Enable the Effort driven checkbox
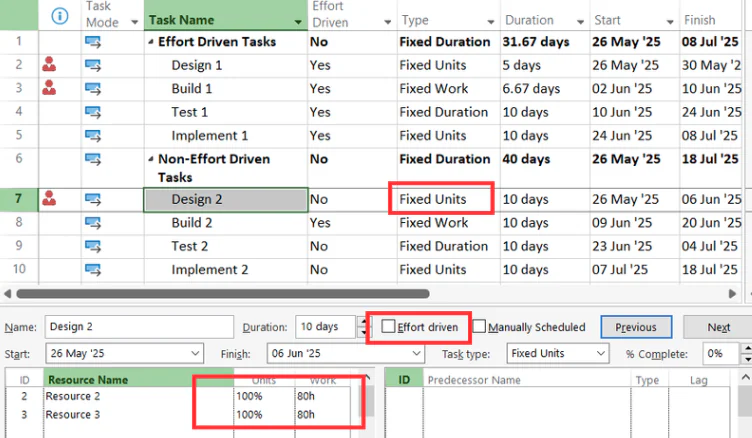Screen dimensions: 752x438 (388, 327)
